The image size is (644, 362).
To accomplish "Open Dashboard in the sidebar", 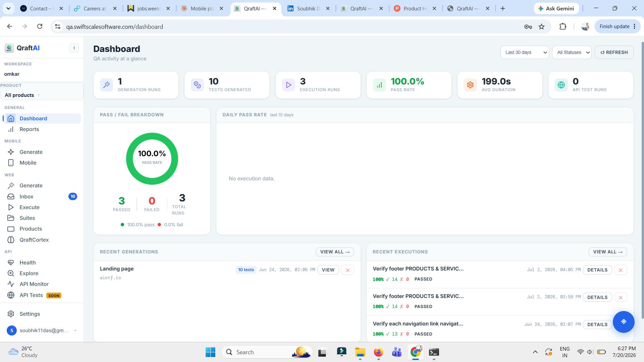I will [x=42, y=118].
